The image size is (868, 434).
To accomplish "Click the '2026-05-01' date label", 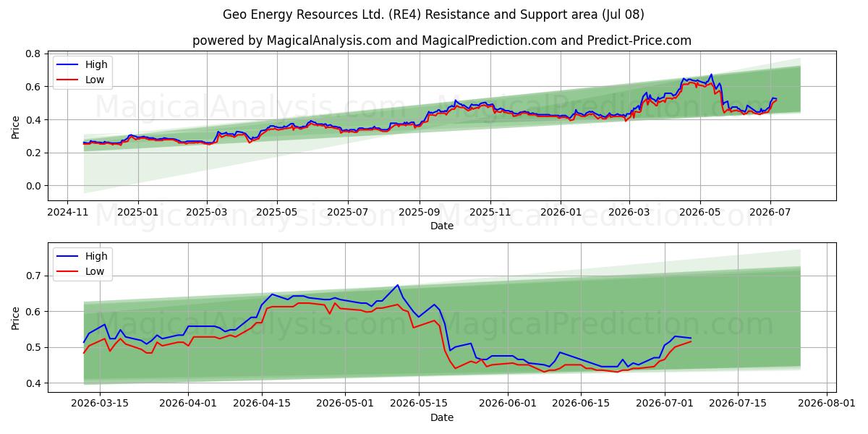I will [x=346, y=404].
